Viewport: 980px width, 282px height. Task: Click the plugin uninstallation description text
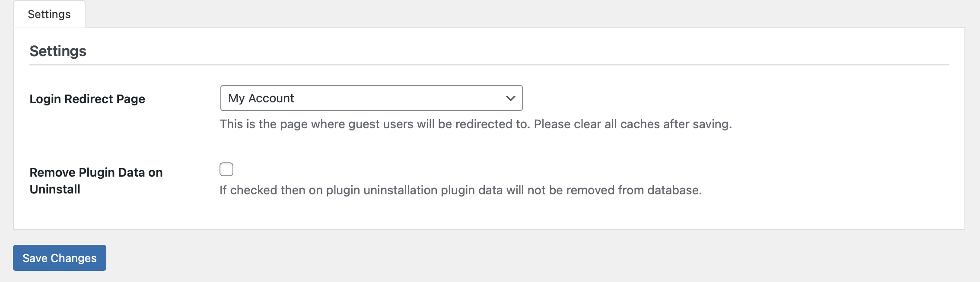pos(461,190)
